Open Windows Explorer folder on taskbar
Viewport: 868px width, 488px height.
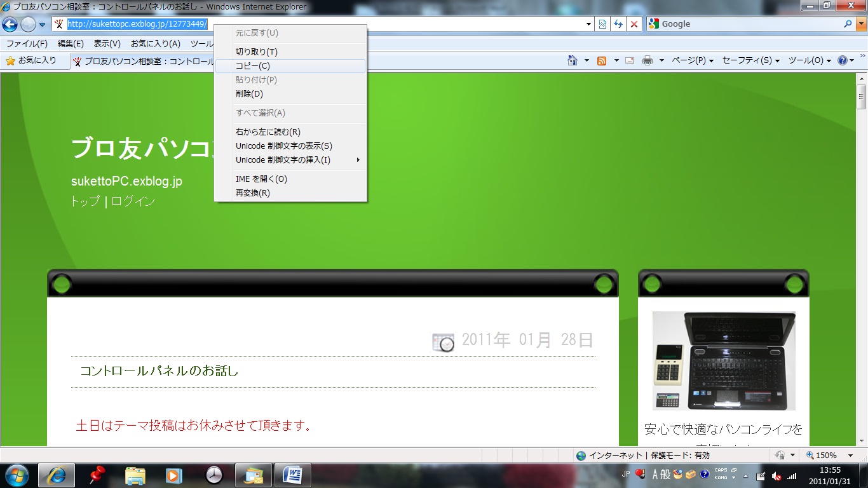point(135,475)
